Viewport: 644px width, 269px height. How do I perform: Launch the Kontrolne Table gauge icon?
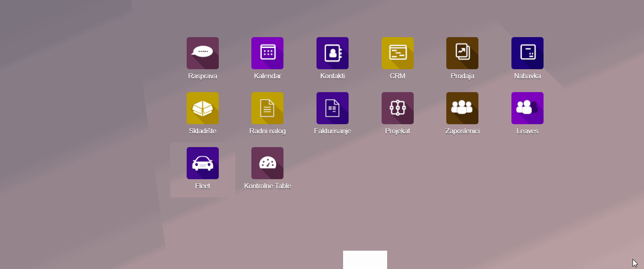pos(267,163)
